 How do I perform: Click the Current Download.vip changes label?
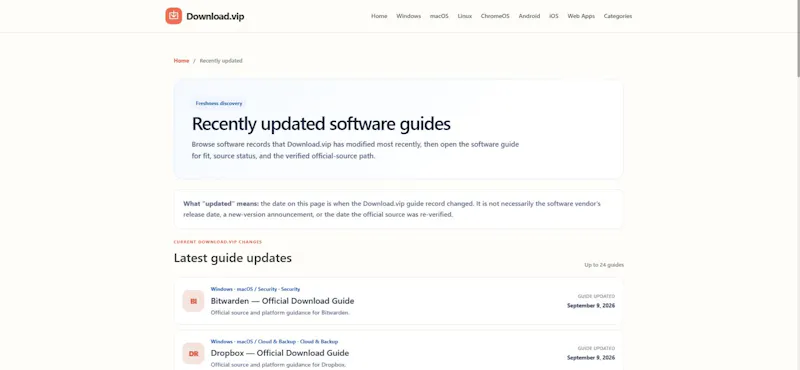click(x=218, y=242)
